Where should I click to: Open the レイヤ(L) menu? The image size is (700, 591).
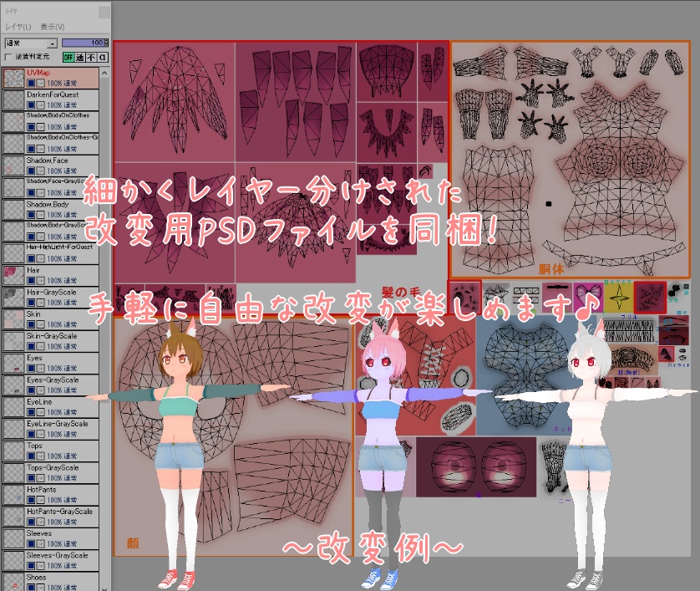pos(19,27)
